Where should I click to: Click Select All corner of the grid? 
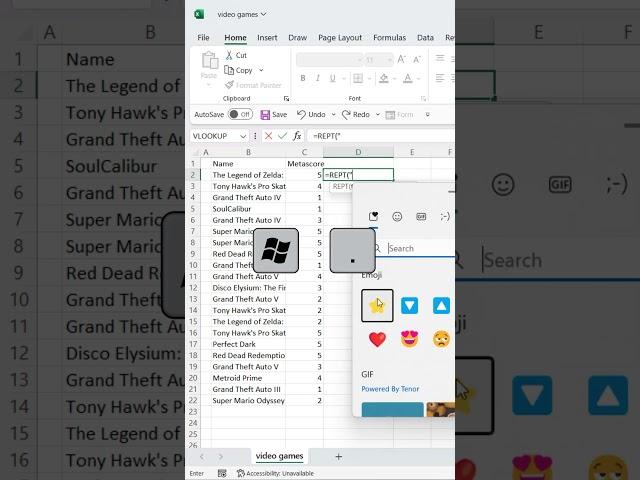pos(196,152)
